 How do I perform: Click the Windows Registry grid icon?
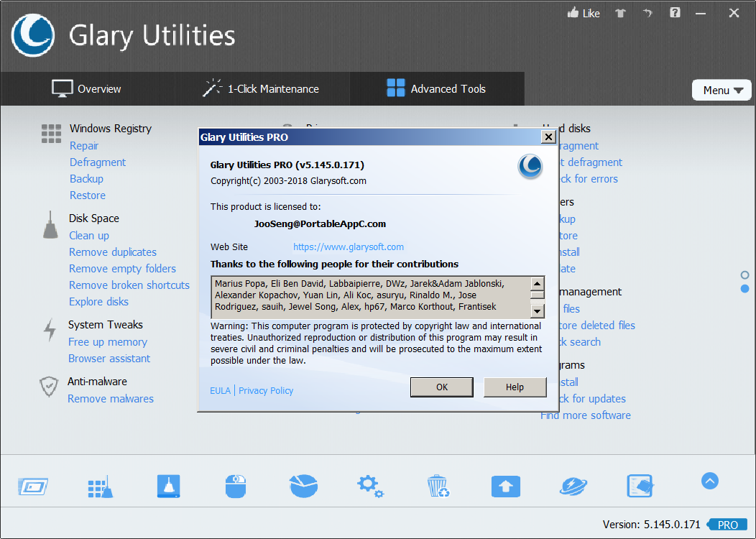51,134
